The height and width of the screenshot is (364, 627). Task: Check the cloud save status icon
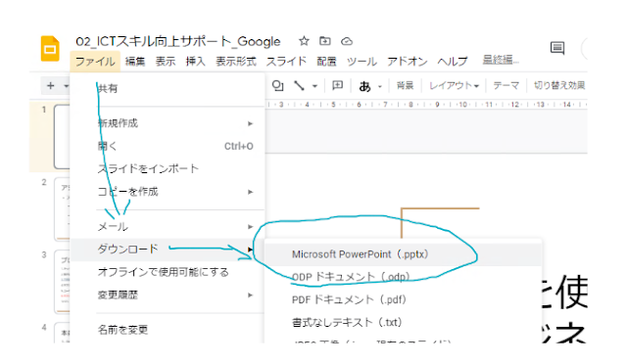click(x=347, y=41)
